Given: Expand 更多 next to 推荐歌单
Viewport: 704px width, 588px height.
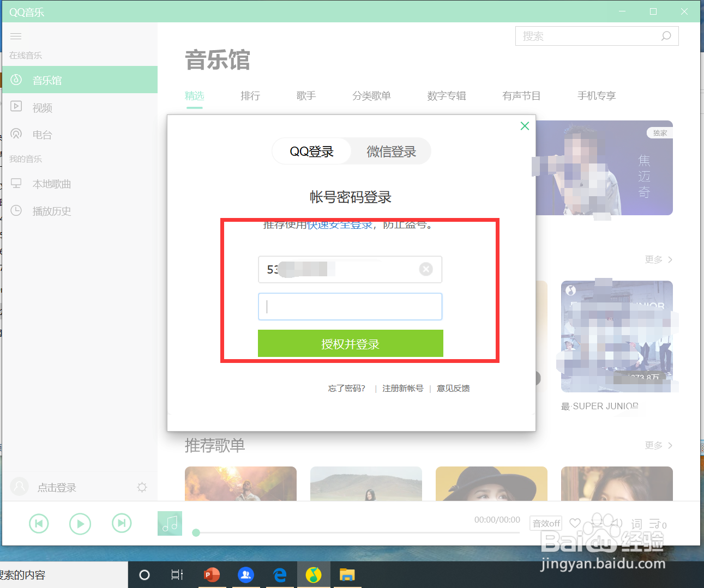Looking at the screenshot, I should pyautogui.click(x=659, y=446).
